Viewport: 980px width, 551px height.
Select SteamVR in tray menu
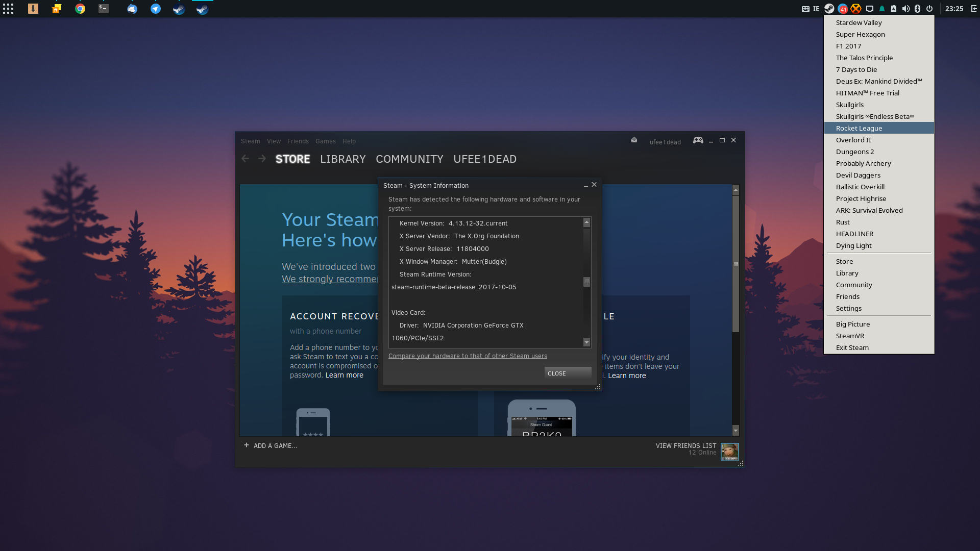pyautogui.click(x=879, y=336)
